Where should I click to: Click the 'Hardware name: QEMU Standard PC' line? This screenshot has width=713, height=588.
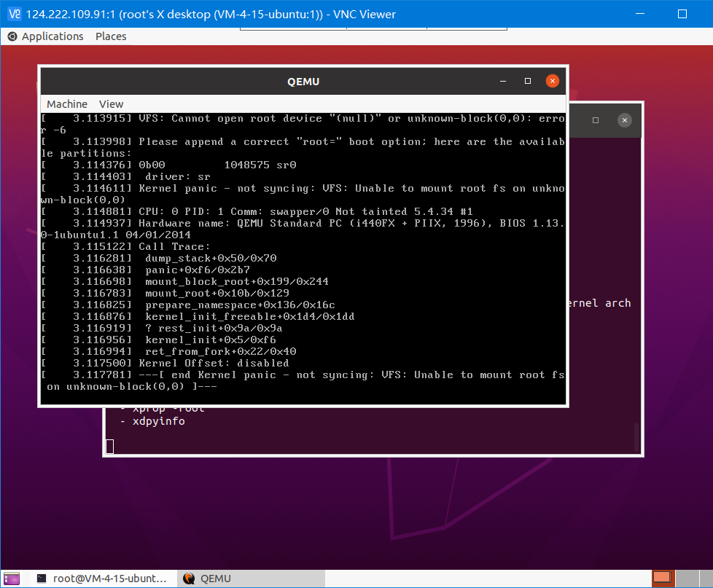[x=303, y=229]
